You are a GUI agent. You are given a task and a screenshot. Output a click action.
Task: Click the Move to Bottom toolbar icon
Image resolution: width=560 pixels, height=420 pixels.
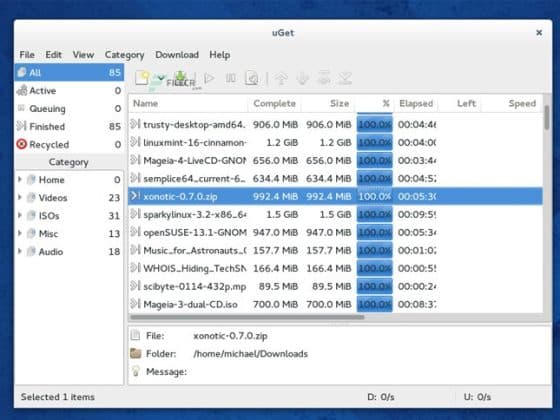[x=345, y=78]
